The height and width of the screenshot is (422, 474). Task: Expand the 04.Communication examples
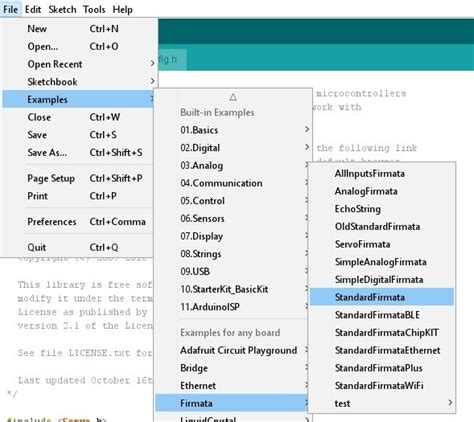pos(232,183)
